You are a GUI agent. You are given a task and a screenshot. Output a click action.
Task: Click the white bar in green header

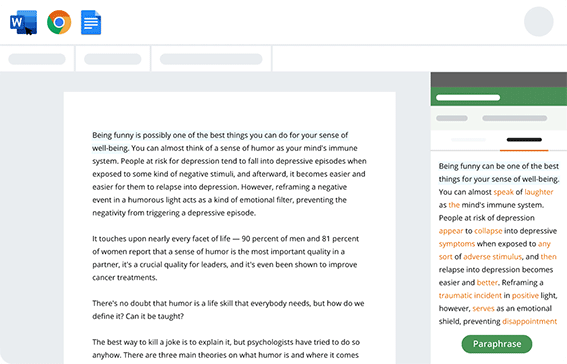coord(468,97)
